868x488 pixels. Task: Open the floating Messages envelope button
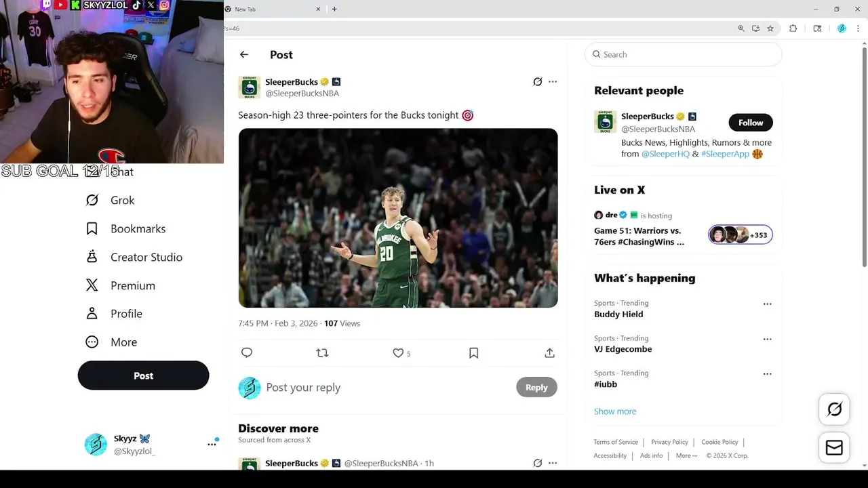834,447
